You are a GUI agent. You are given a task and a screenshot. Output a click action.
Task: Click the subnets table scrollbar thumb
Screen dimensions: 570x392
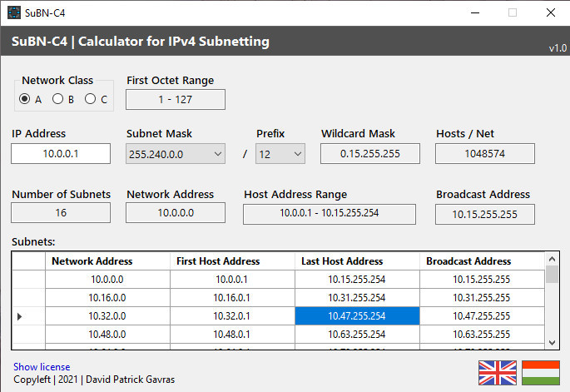pos(552,274)
